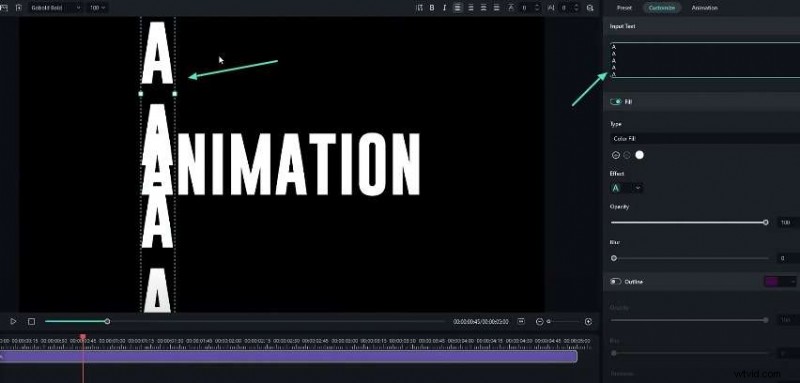Expand the text Effect dropdown arrow
The width and height of the screenshot is (800, 383).
click(x=638, y=188)
